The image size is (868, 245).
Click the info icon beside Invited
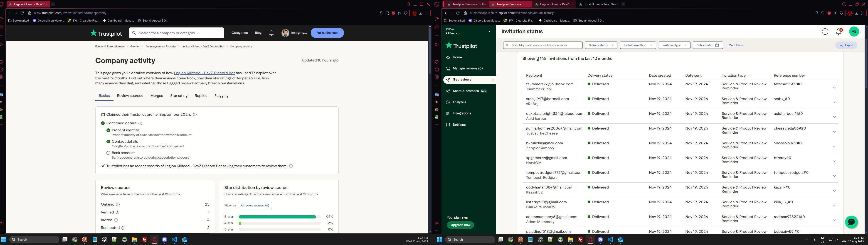coord(116,220)
